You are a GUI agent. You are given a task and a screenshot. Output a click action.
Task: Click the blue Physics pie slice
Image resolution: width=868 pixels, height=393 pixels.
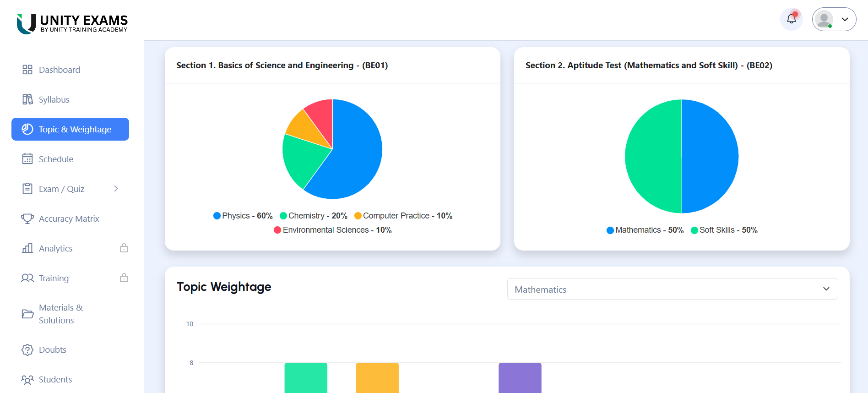coord(357,156)
